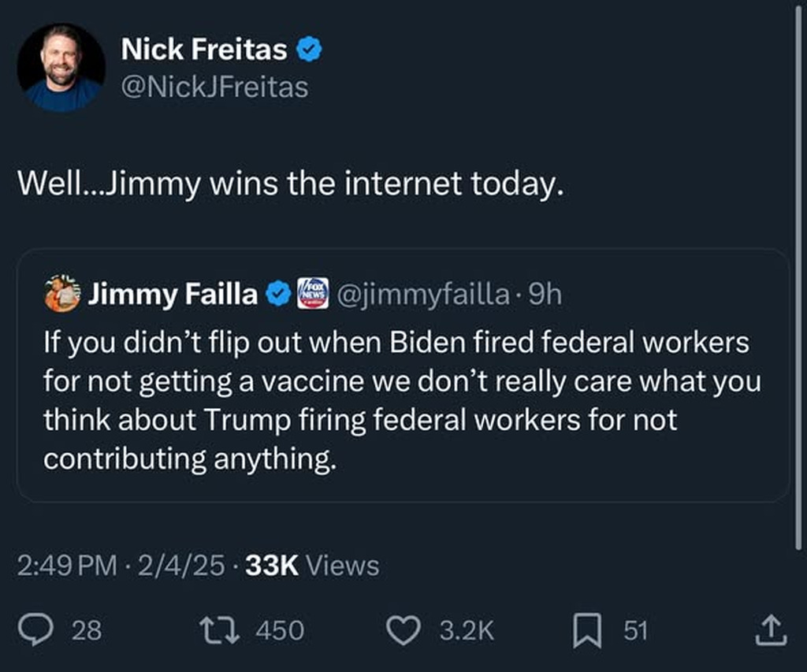This screenshot has height=672, width=807.
Task: Click Nick Freitas blue verified badge
Action: 308,50
